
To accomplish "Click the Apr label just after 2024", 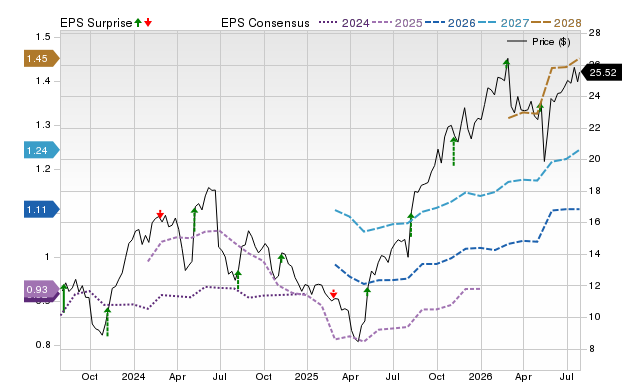I will coord(177,376).
